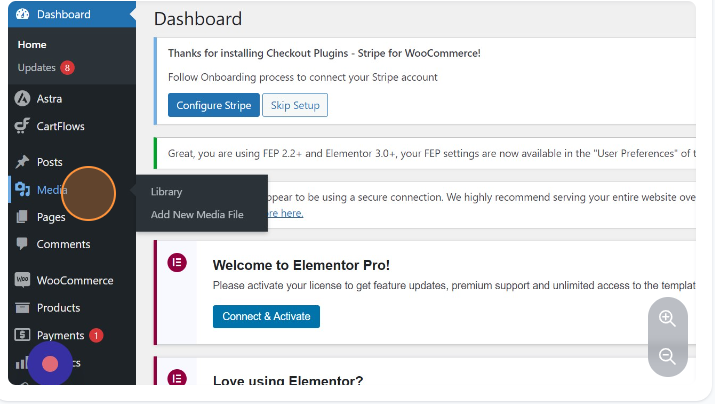Go to Home in Dashboard submenu
This screenshot has height=404, width=715.
click(x=32, y=45)
